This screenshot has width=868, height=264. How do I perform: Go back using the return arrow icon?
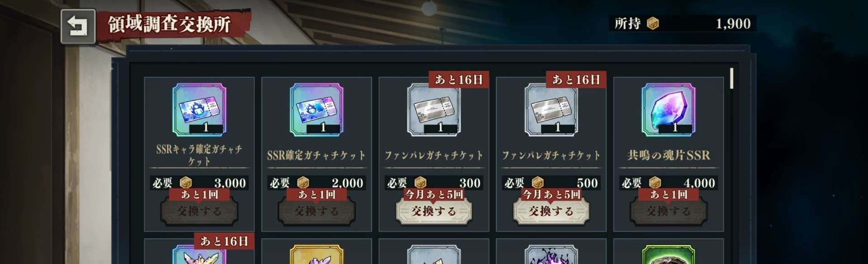coord(78,26)
